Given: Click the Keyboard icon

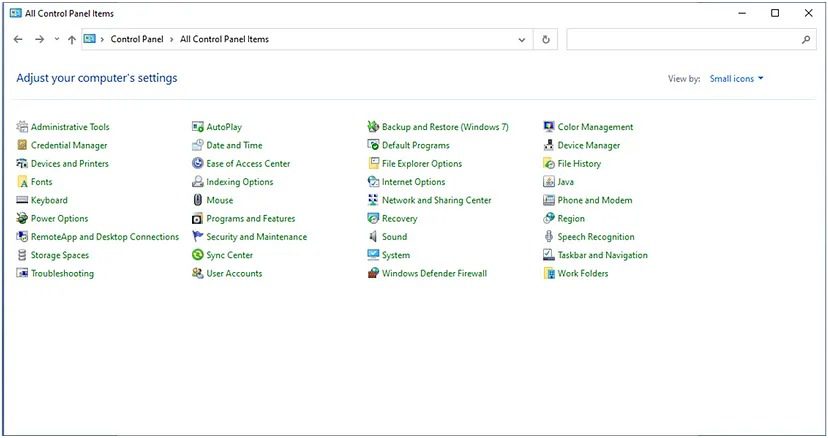Looking at the screenshot, I should (22, 200).
